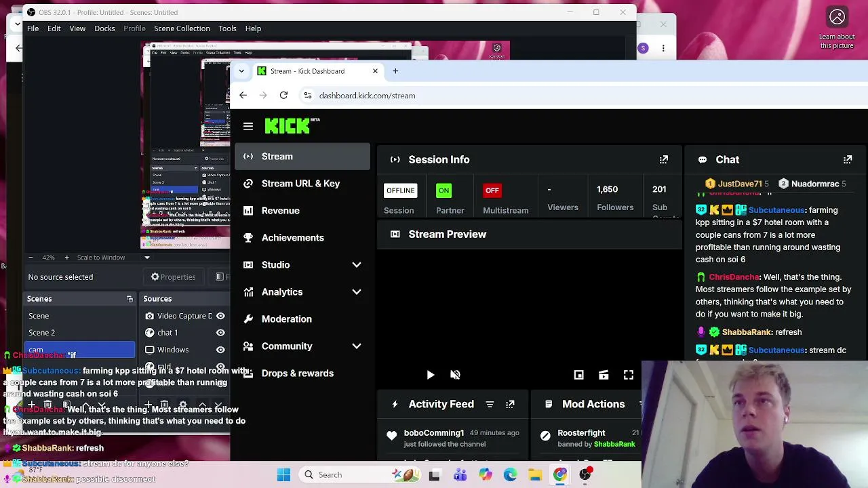Unmute the stream preview audio
This screenshot has width=868, height=488.
coord(456,375)
